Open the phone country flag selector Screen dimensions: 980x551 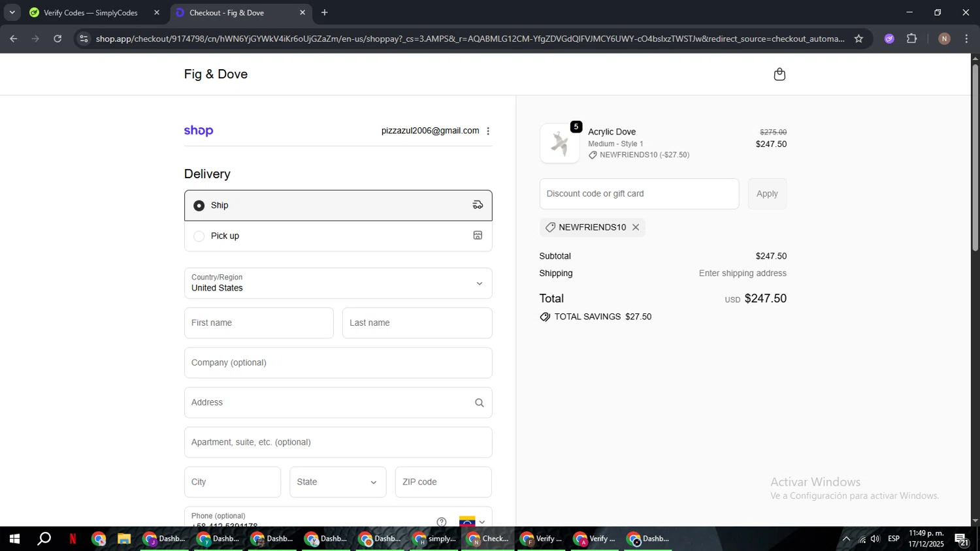[x=472, y=522]
